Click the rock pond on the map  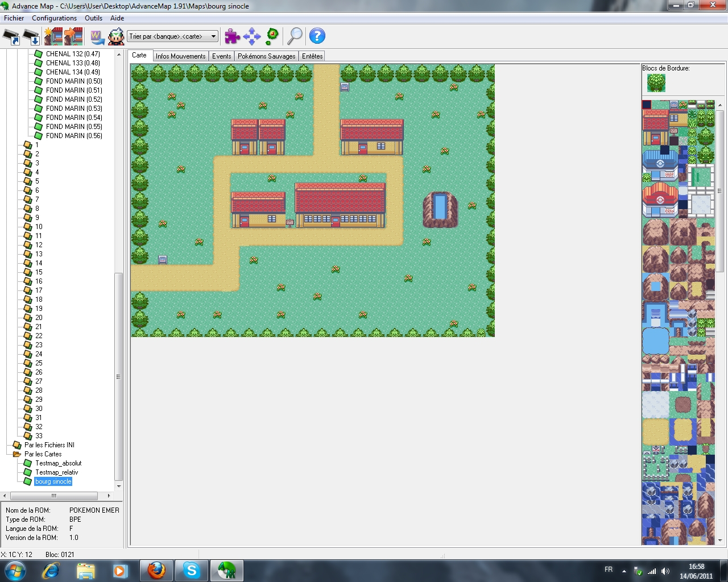coord(440,209)
